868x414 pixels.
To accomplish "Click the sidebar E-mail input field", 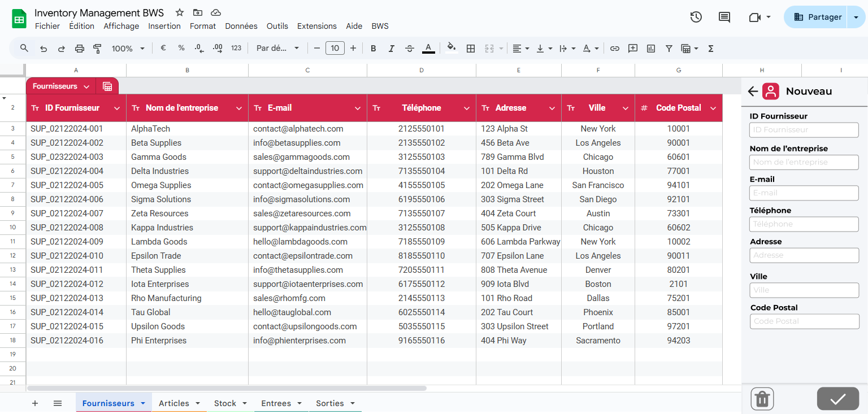I will 804,193.
